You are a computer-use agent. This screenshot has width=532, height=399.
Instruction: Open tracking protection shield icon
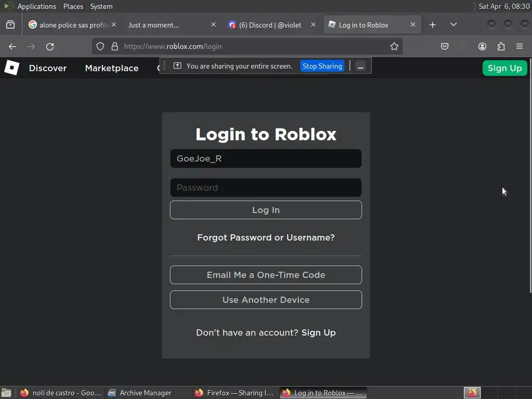point(100,46)
